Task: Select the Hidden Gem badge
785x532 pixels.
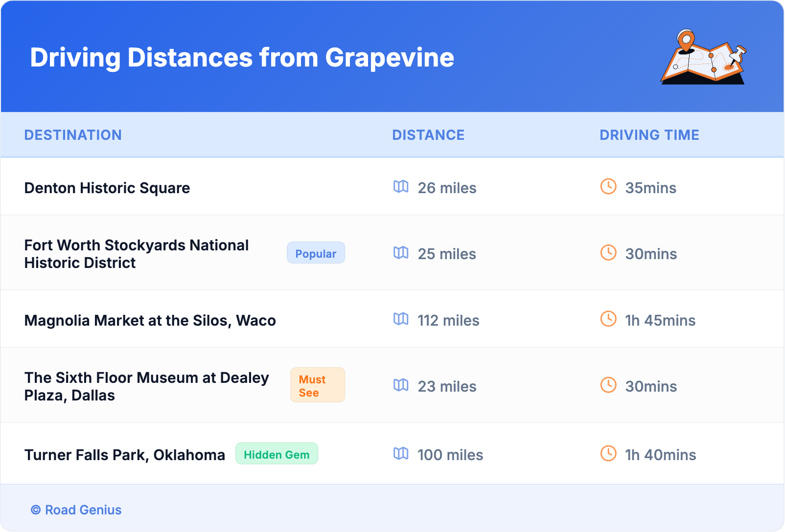Action: [277, 454]
